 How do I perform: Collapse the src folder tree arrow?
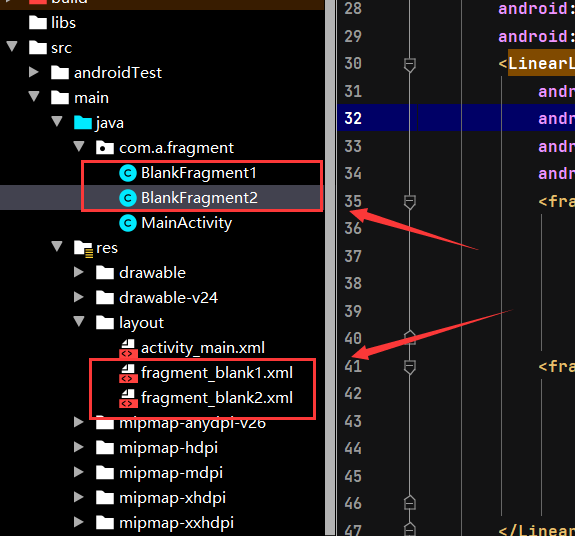12,47
